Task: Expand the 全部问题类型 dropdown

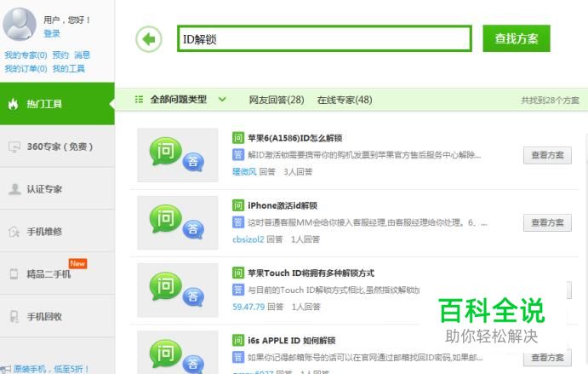Action: pyautogui.click(x=180, y=100)
